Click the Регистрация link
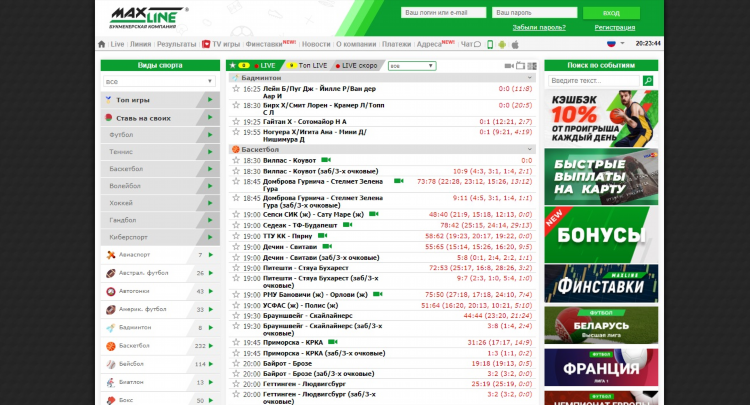 click(615, 27)
